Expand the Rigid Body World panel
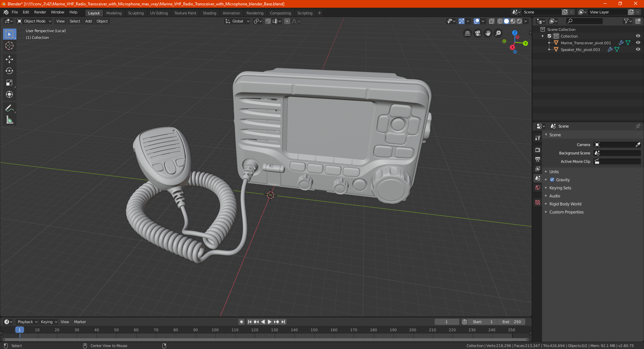This screenshot has height=349, width=644. (x=565, y=204)
